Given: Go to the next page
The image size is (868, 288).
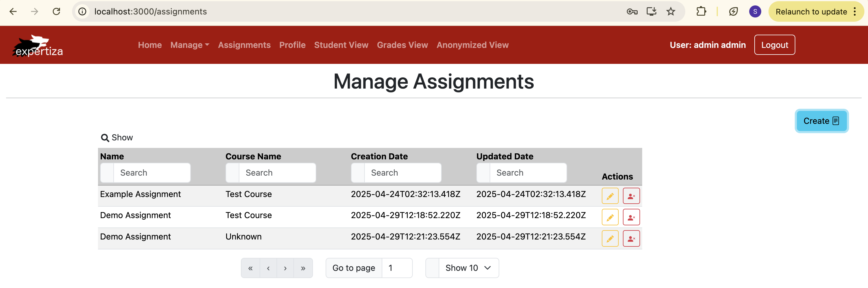Looking at the screenshot, I should pyautogui.click(x=285, y=268).
